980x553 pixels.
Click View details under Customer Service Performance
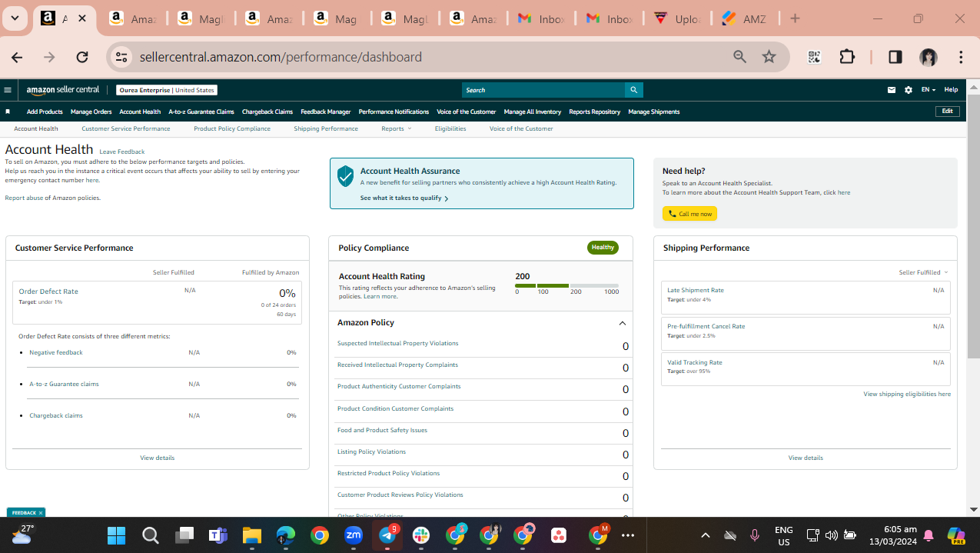pyautogui.click(x=158, y=458)
